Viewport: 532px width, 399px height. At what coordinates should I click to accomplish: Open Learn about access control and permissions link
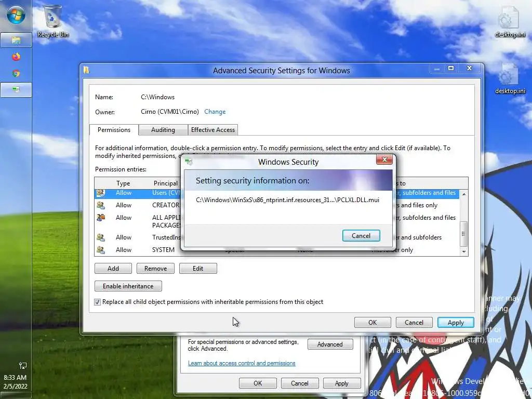coord(242,363)
